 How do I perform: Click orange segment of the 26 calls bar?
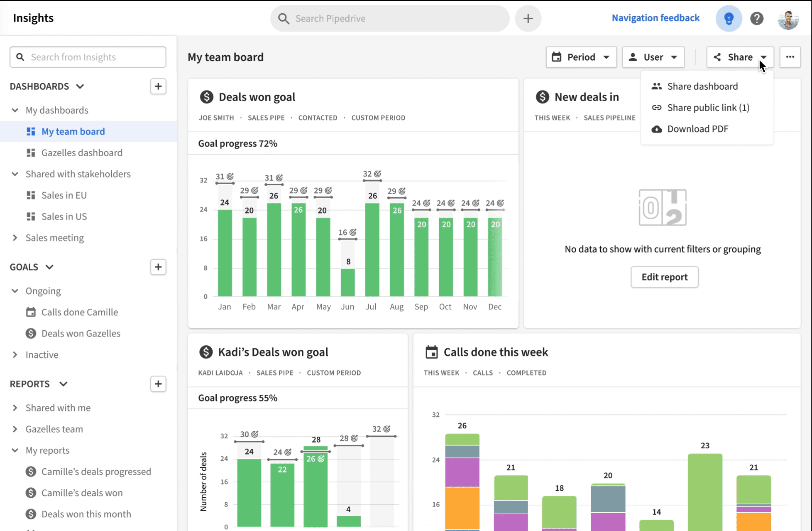pos(462,509)
